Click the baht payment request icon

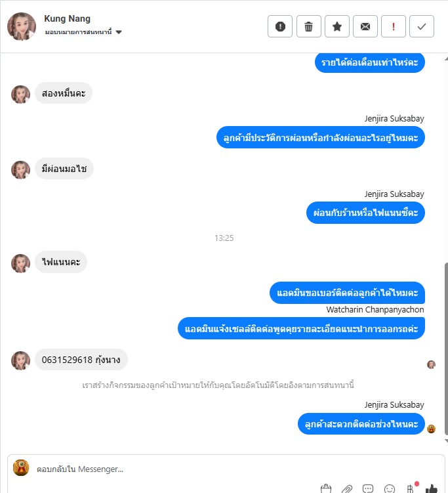pos(411,489)
